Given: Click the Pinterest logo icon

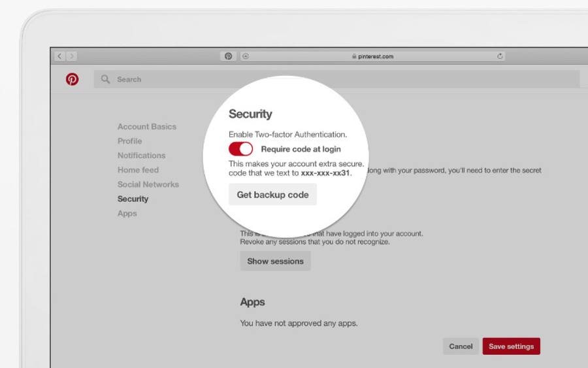Looking at the screenshot, I should (73, 79).
